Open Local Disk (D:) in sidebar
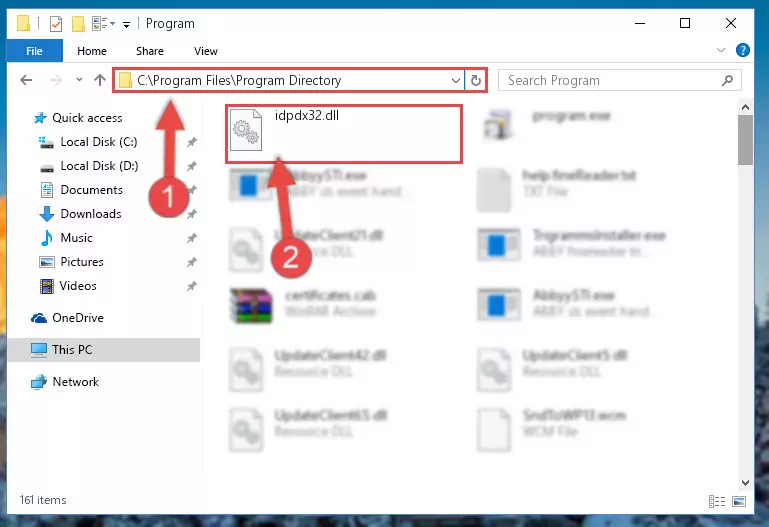This screenshot has height=527, width=769. 99,166
